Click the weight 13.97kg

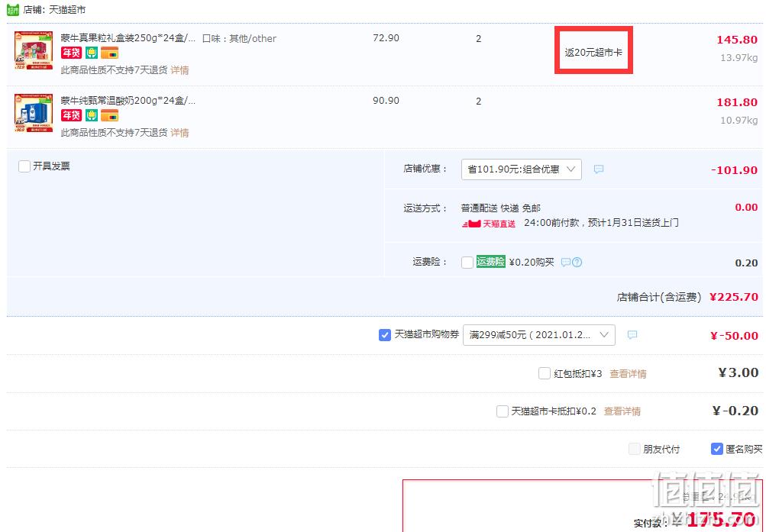pos(739,57)
